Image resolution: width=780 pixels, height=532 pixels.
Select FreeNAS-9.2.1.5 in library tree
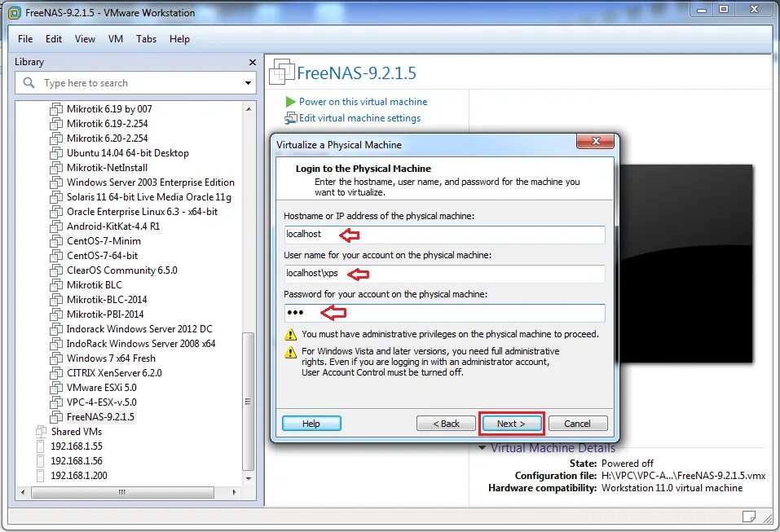pyautogui.click(x=100, y=416)
